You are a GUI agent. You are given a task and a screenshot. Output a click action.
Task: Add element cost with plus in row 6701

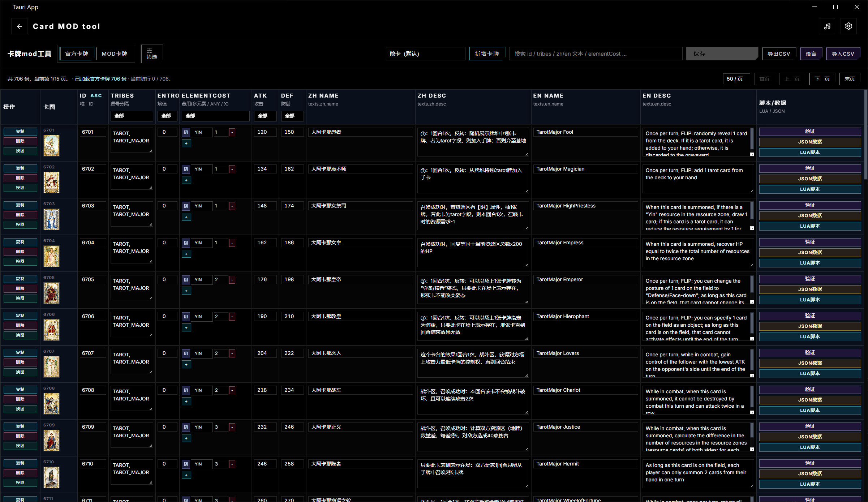[x=186, y=143]
